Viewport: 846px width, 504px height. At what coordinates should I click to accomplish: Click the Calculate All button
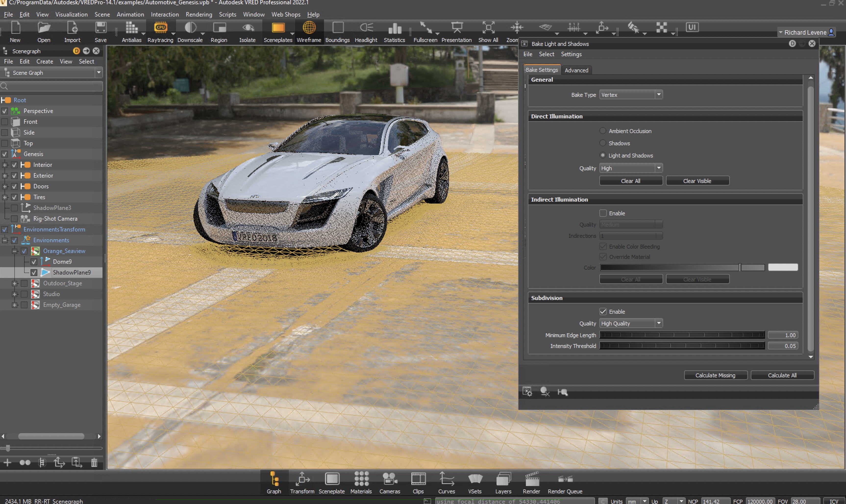tap(782, 375)
